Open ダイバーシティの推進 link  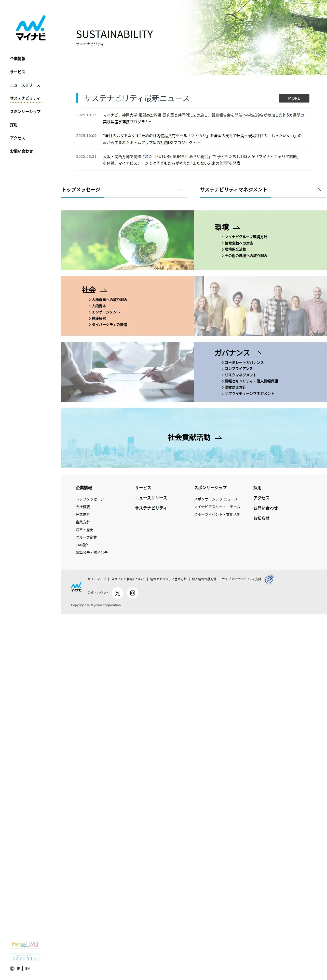pyautogui.click(x=109, y=325)
